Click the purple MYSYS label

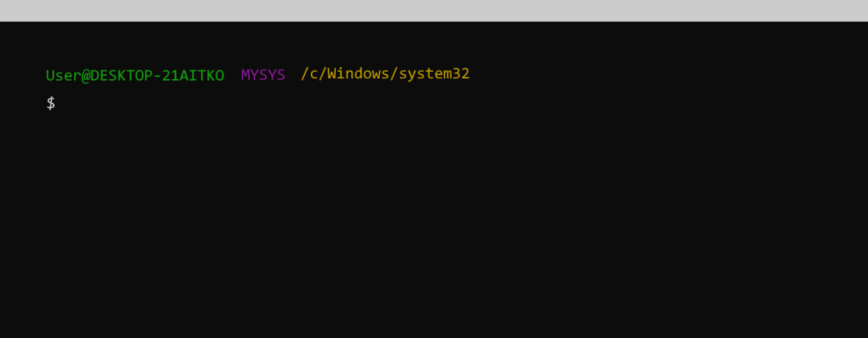263,75
